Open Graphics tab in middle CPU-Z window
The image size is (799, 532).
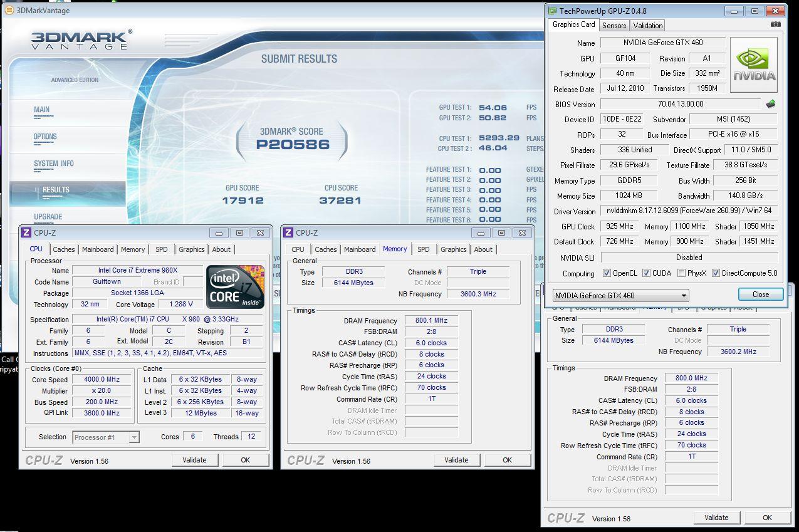tap(454, 249)
